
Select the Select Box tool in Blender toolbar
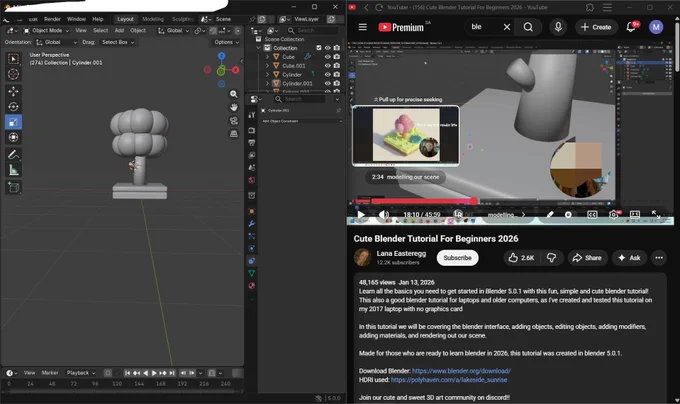point(13,59)
